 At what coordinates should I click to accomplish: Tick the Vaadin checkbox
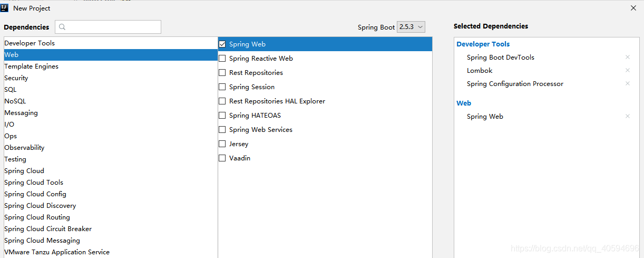pos(222,158)
